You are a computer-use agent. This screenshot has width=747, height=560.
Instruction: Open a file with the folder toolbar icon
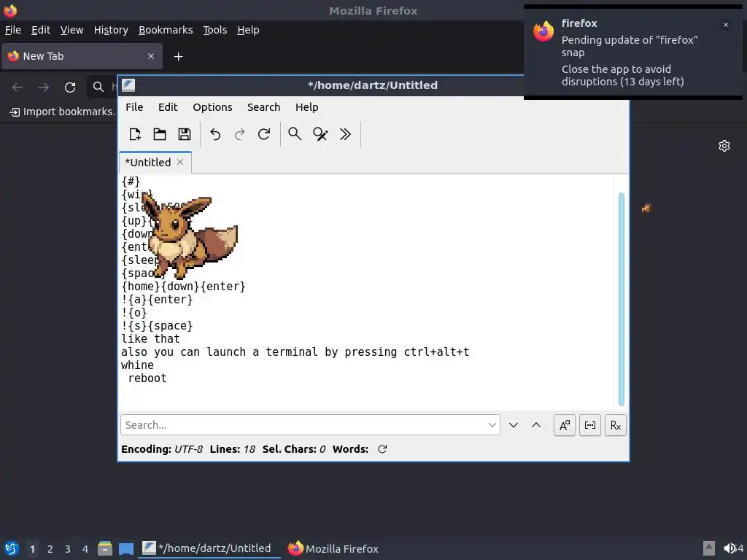pos(160,134)
